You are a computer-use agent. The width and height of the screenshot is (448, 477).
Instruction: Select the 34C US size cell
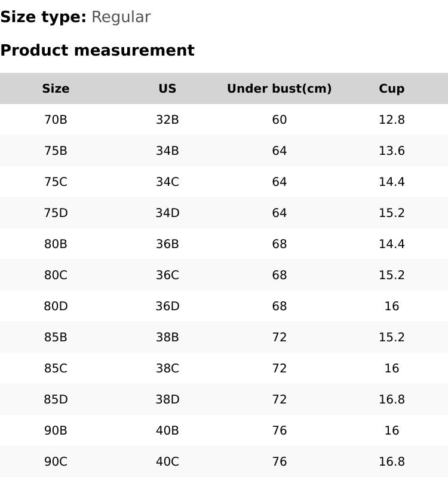point(167,182)
